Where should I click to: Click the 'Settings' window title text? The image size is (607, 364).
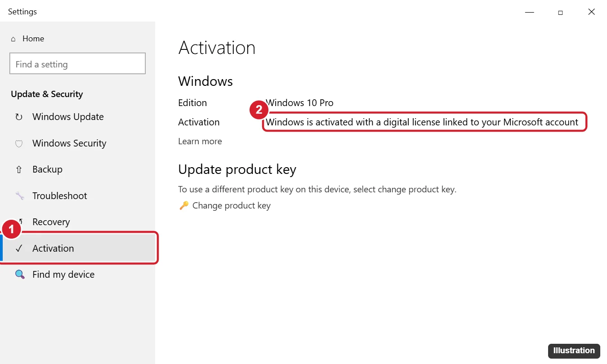pyautogui.click(x=22, y=12)
